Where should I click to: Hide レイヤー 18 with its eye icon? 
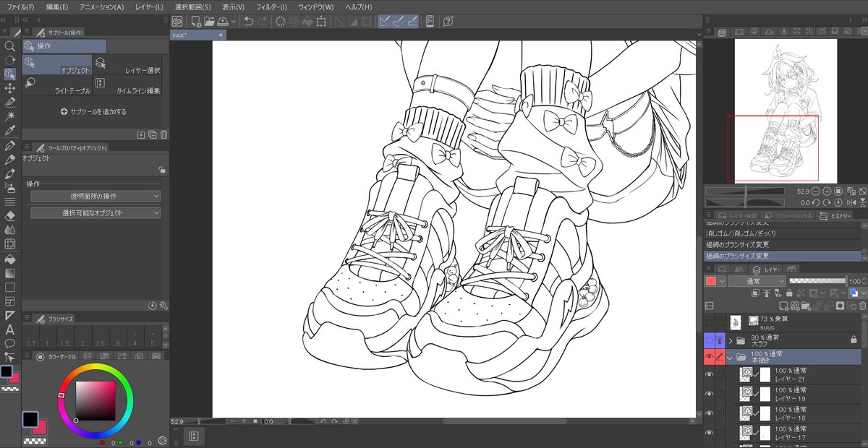coord(710,413)
